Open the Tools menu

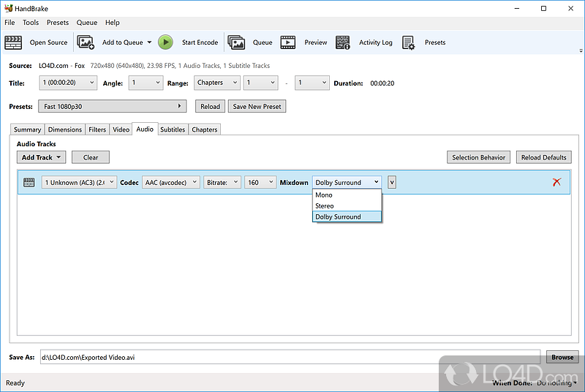31,23
